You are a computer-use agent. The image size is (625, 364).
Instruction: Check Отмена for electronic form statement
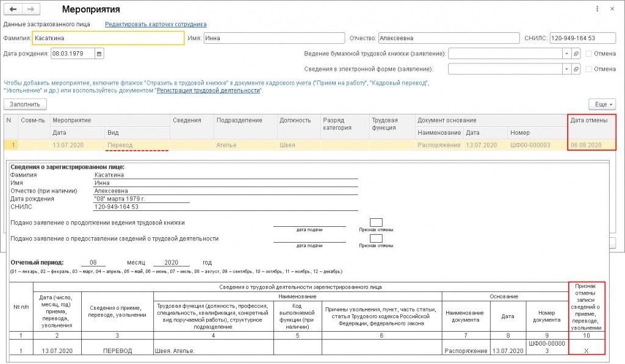[589, 69]
